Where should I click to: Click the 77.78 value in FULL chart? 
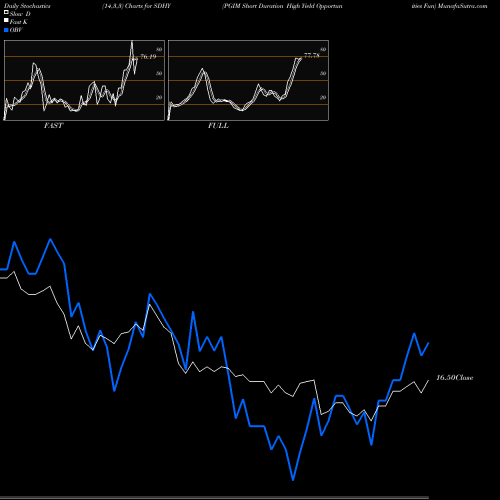coord(312,55)
